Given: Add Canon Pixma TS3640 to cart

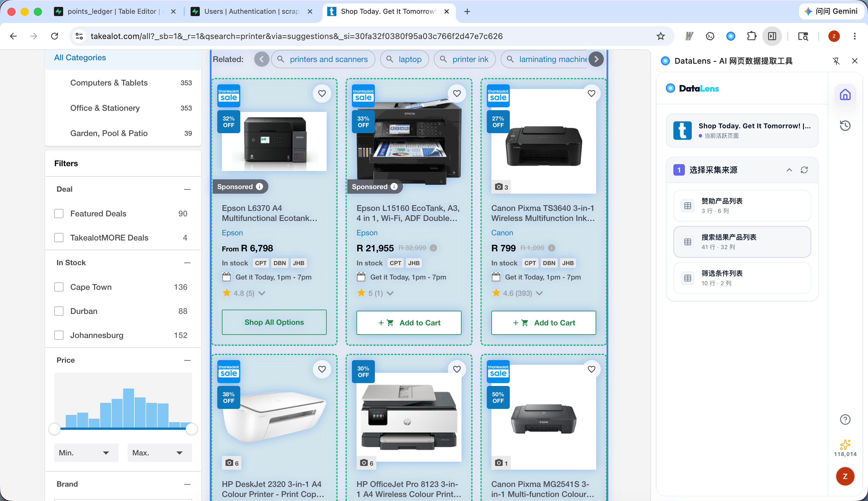Looking at the screenshot, I should [543, 323].
